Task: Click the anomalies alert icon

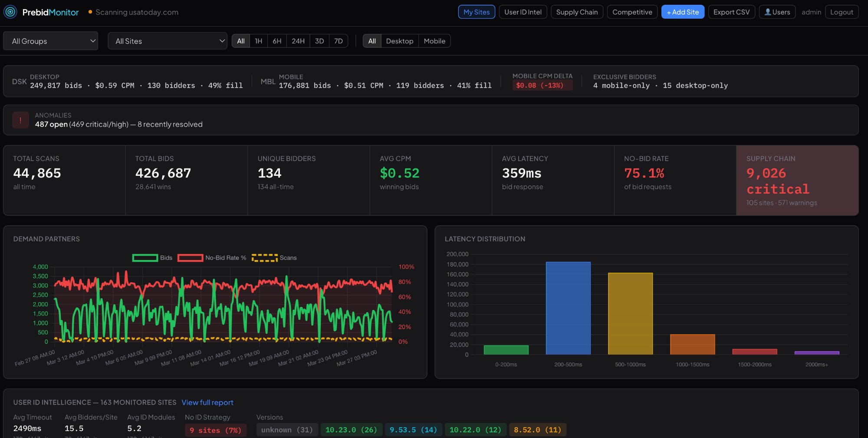Action: click(20, 119)
